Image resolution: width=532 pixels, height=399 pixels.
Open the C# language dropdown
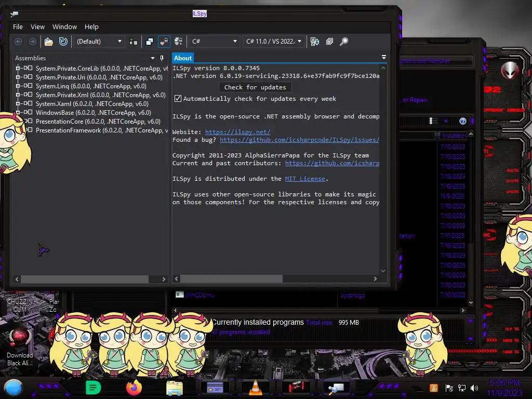[x=214, y=42]
